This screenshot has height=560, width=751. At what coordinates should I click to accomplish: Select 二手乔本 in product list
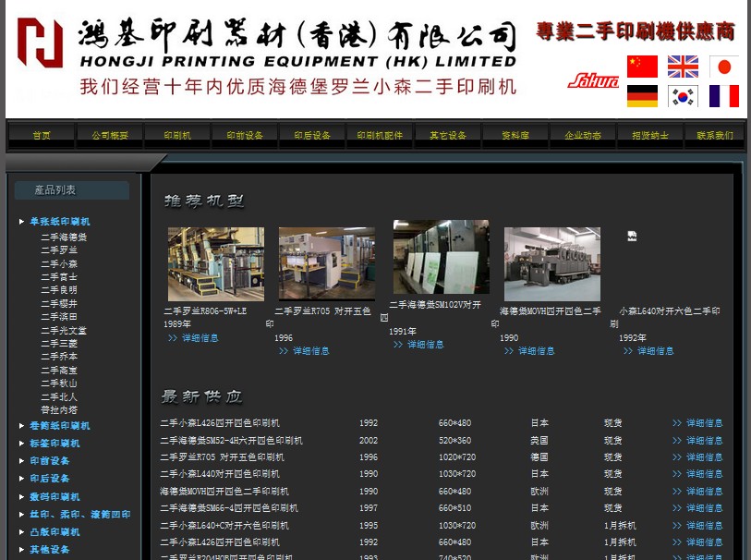(x=59, y=357)
